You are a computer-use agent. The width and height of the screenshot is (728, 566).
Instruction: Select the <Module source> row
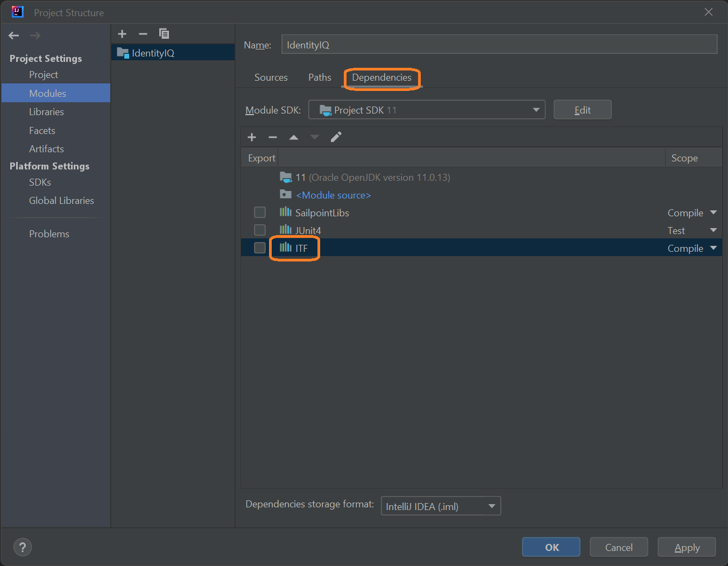click(482, 195)
